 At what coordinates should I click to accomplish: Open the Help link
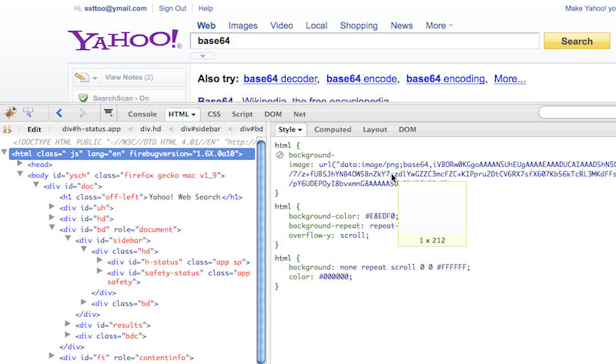click(206, 8)
